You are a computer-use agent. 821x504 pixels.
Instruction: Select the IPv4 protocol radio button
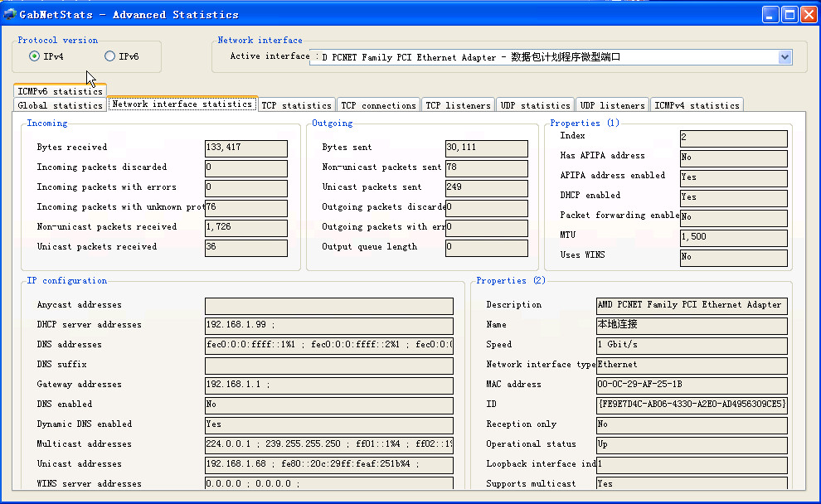34,56
